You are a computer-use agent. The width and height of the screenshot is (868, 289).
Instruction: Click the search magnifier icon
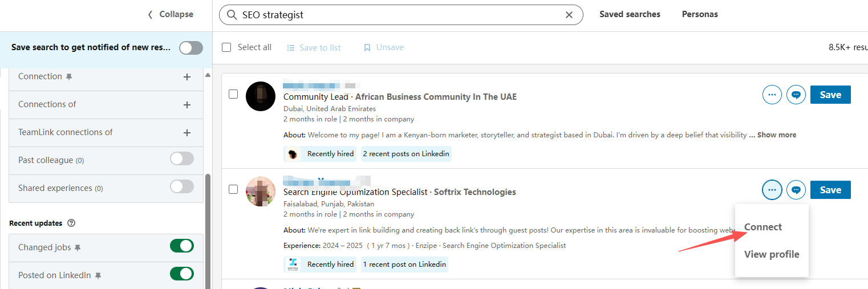click(x=232, y=15)
